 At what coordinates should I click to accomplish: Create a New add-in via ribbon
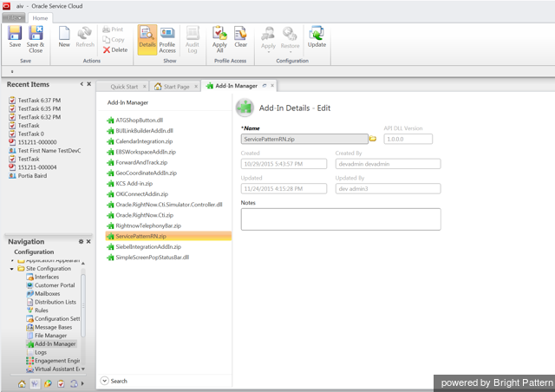click(64, 36)
